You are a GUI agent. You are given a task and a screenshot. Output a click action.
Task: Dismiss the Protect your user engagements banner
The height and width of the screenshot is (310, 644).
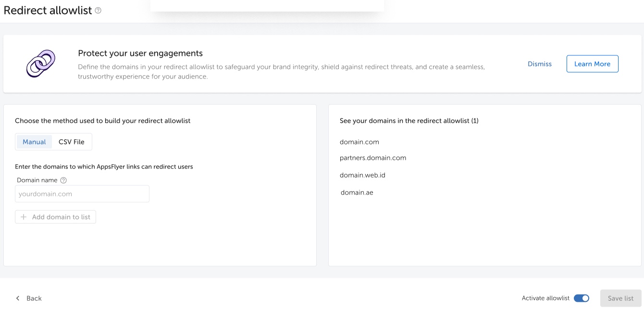pyautogui.click(x=539, y=64)
